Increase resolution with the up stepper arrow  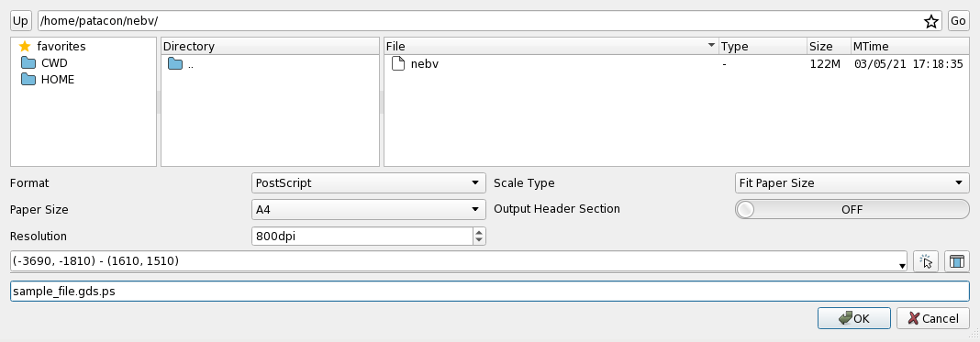point(479,232)
